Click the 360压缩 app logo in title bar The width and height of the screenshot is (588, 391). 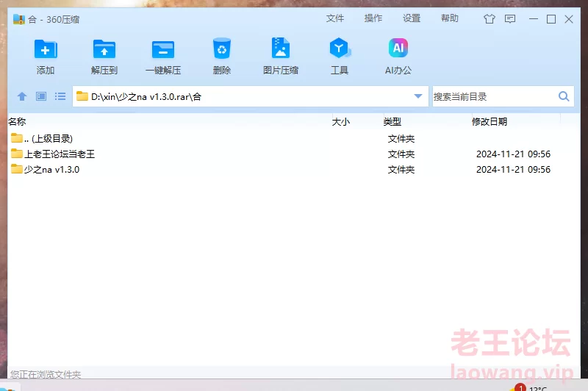(x=19, y=19)
